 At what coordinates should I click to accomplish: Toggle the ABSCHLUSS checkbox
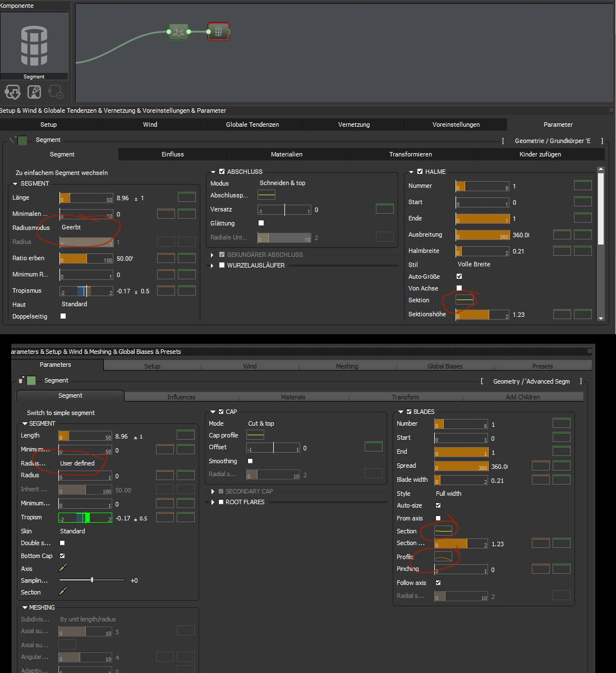(222, 172)
